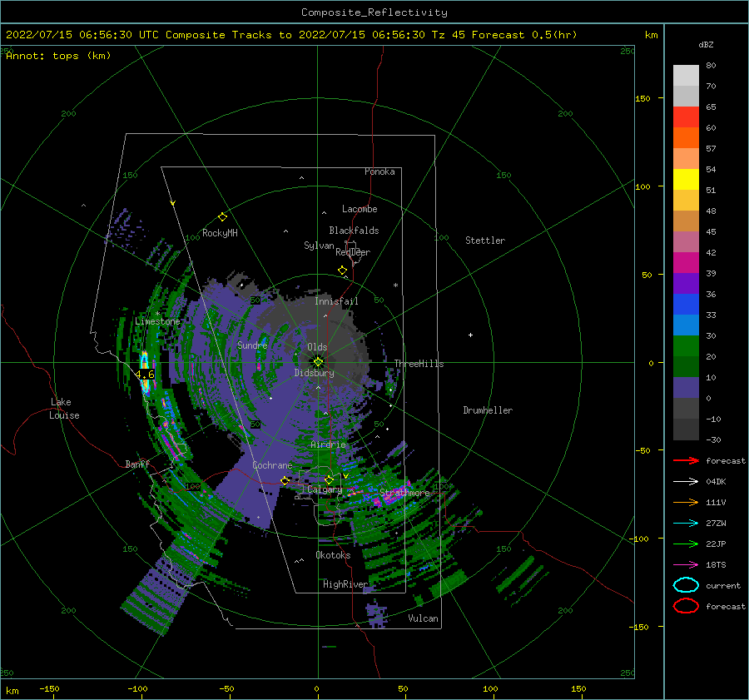Click the Airdrie city label
Screen dimensions: 749x700
[328, 444]
